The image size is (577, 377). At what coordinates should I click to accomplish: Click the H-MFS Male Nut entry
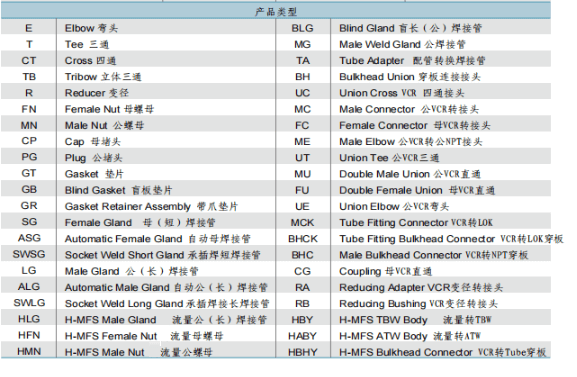click(x=138, y=352)
